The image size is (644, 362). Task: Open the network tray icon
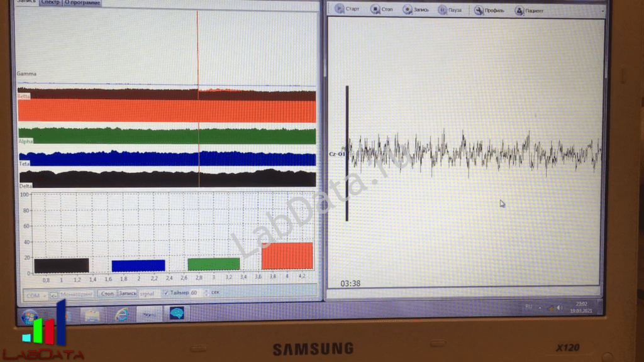click(550, 308)
